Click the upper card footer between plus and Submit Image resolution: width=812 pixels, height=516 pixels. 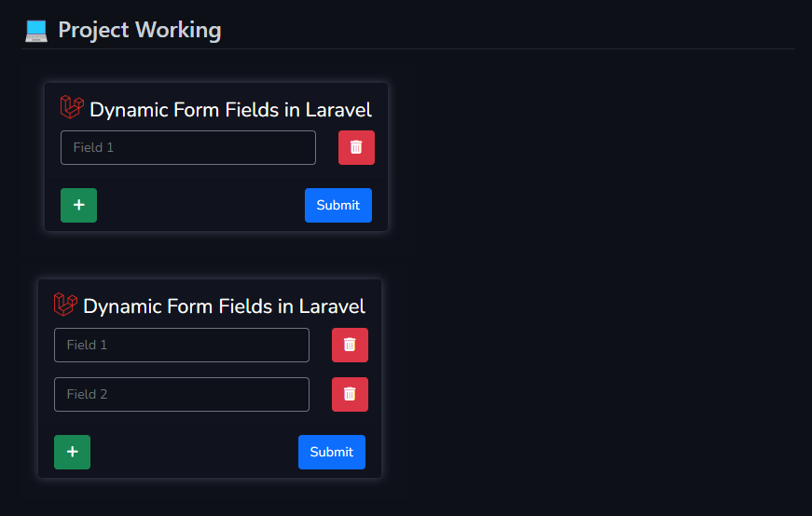[x=201, y=206]
